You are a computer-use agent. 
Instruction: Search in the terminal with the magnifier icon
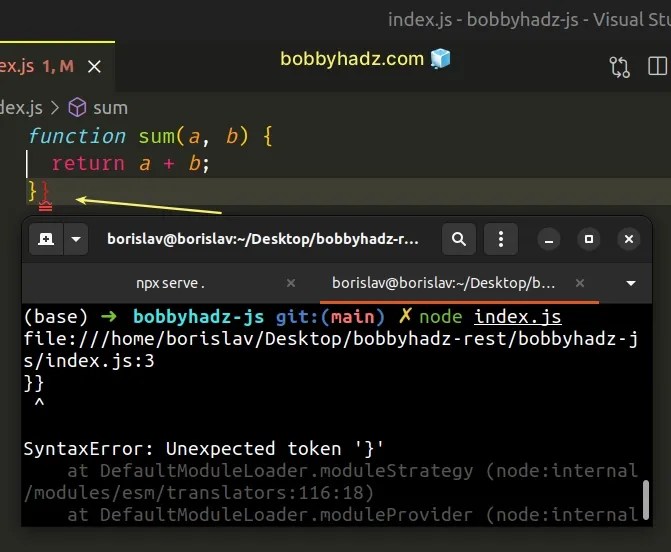pos(459,239)
